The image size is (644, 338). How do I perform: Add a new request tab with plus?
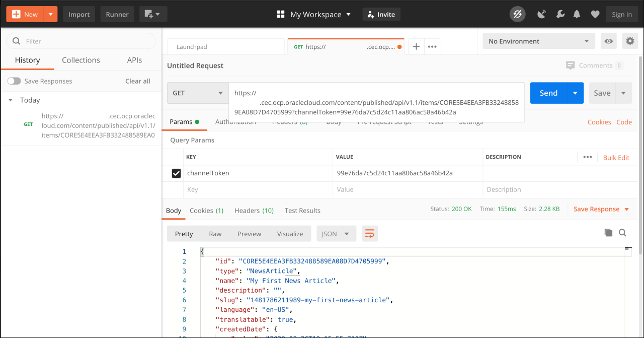click(416, 46)
